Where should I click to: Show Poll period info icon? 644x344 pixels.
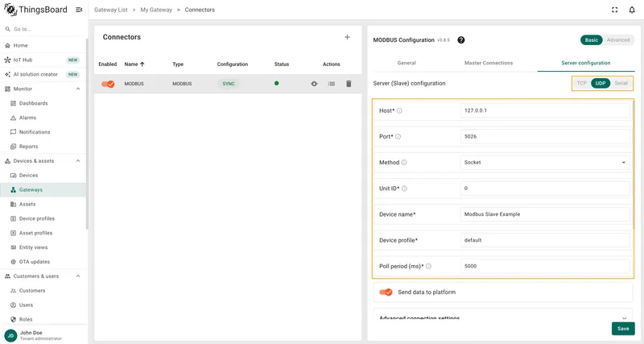(428, 267)
